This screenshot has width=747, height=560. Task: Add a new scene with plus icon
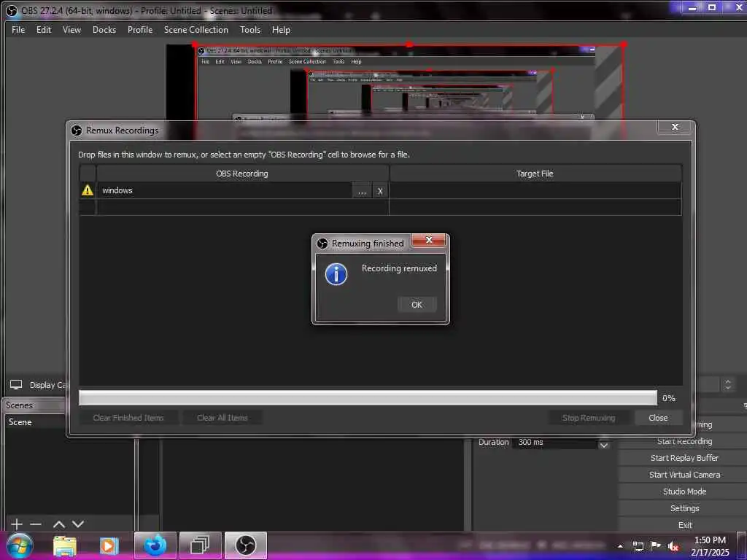17,524
